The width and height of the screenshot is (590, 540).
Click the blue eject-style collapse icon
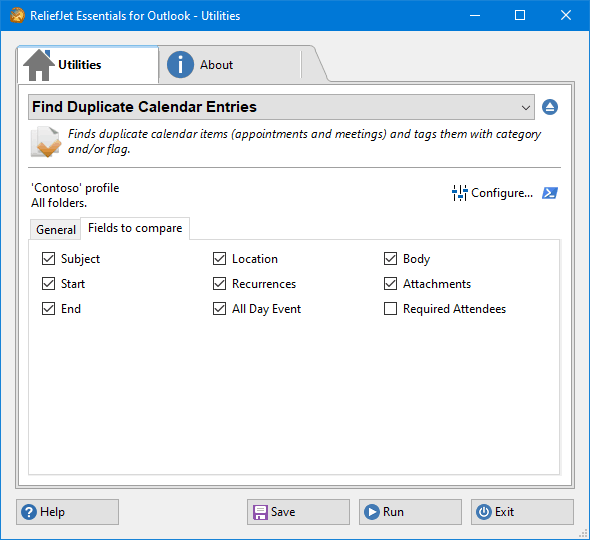550,107
